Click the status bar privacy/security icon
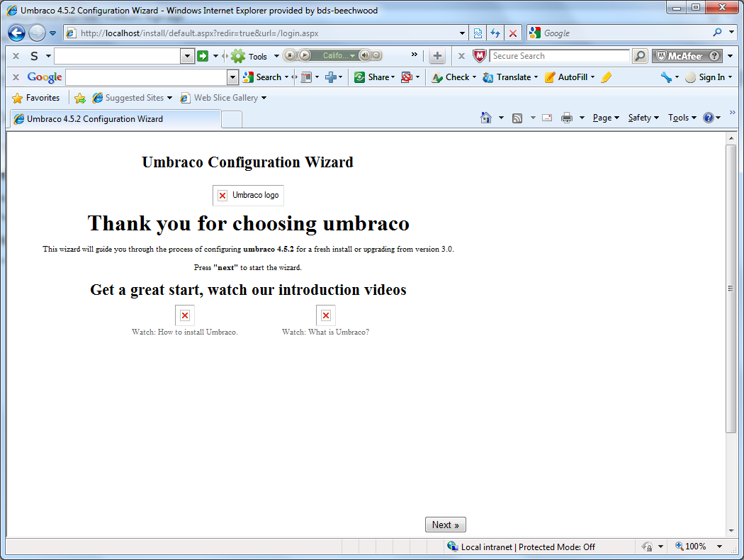The height and width of the screenshot is (560, 744). [647, 547]
